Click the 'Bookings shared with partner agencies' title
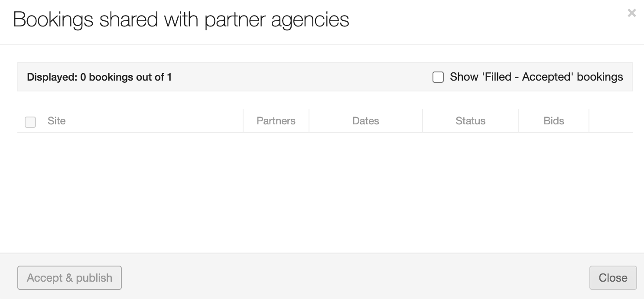Image resolution: width=644 pixels, height=299 pixels. tap(181, 20)
